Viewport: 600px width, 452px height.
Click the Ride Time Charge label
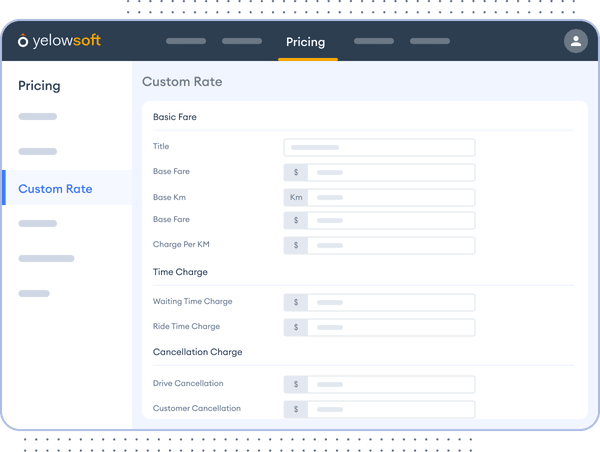pos(186,326)
